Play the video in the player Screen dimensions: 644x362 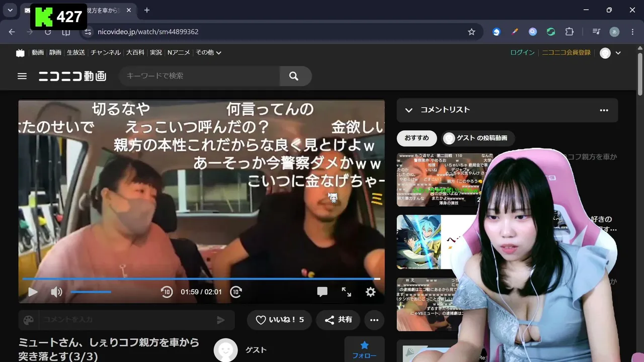pyautogui.click(x=33, y=292)
